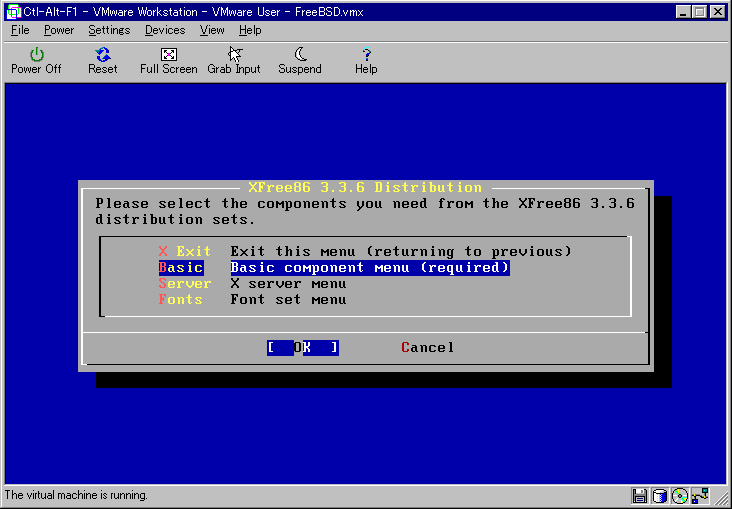Click 'The virtual machine is running.' status
732x509 pixels.
pyautogui.click(x=76, y=495)
